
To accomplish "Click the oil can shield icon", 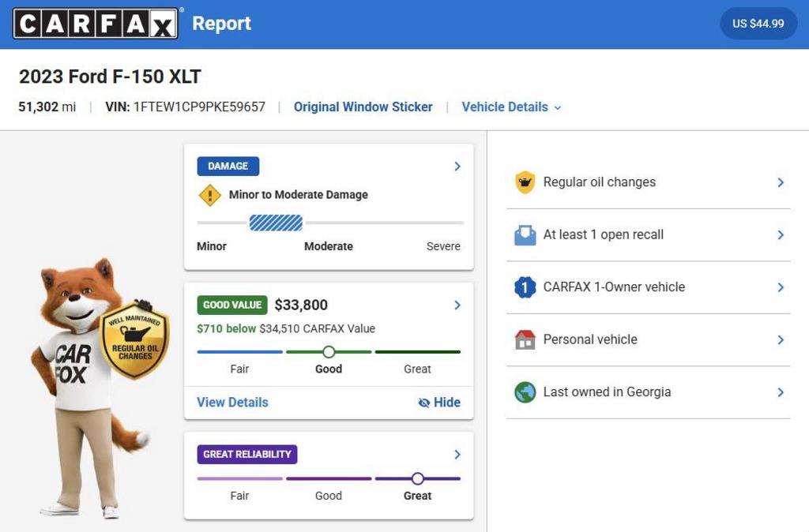I will tap(525, 182).
